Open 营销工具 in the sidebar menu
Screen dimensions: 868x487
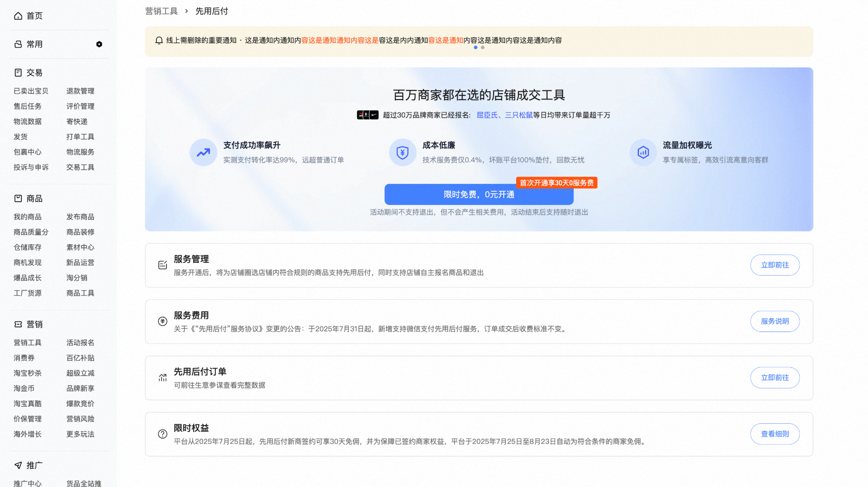point(28,343)
